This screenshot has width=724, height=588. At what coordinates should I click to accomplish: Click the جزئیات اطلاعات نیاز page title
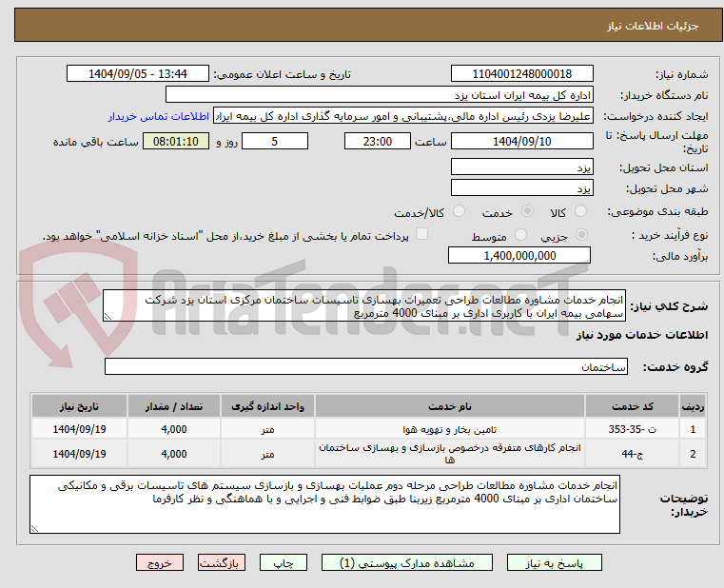coord(653,26)
